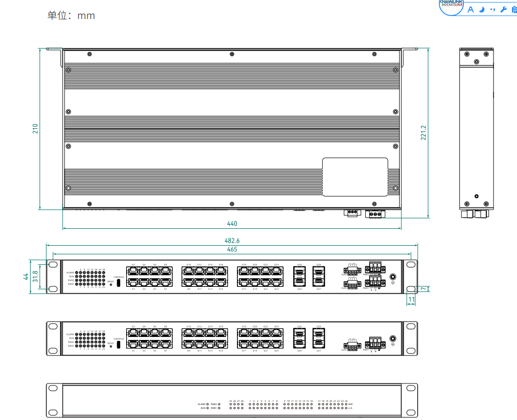Click the G26 SFP slot on dimensioned view
This screenshot has height=420, width=517.
[x=300, y=271]
